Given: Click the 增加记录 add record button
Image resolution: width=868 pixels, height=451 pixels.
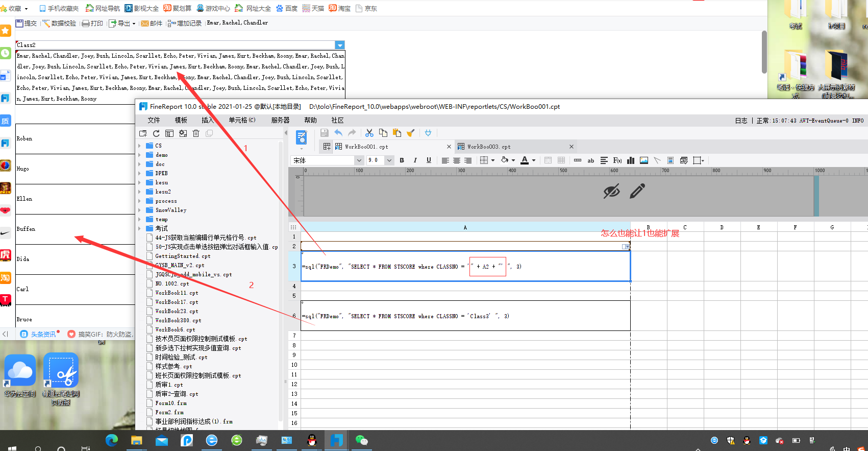Looking at the screenshot, I should [x=185, y=23].
